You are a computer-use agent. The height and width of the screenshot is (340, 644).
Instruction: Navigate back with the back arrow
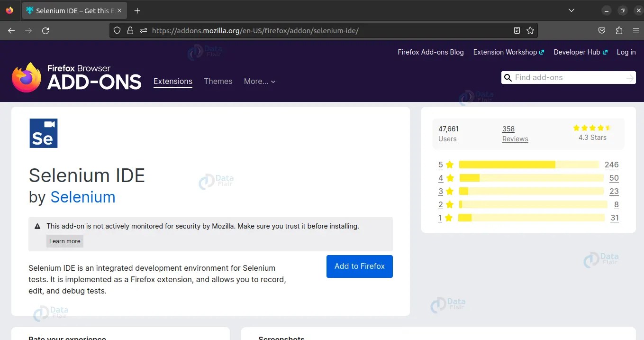pyautogui.click(x=11, y=30)
